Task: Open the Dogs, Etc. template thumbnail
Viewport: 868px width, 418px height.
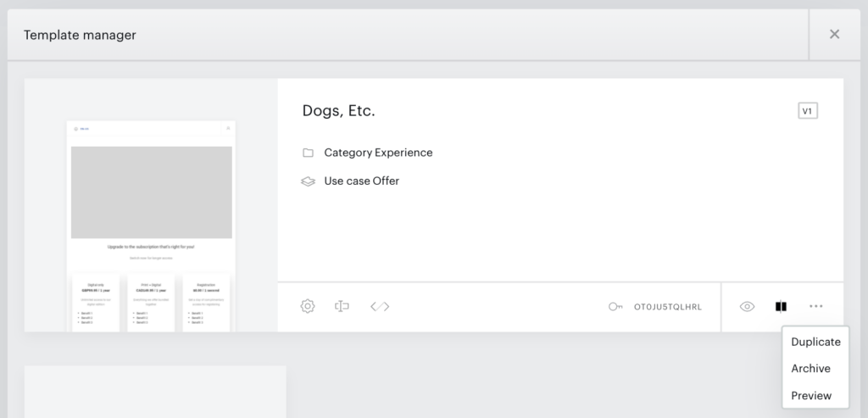Action: tap(151, 226)
